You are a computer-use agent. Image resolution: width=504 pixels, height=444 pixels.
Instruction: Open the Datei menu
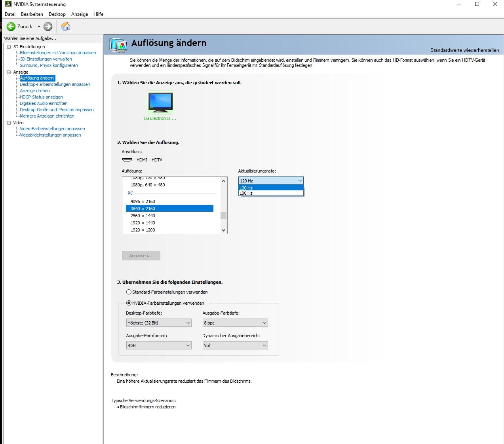[10, 14]
